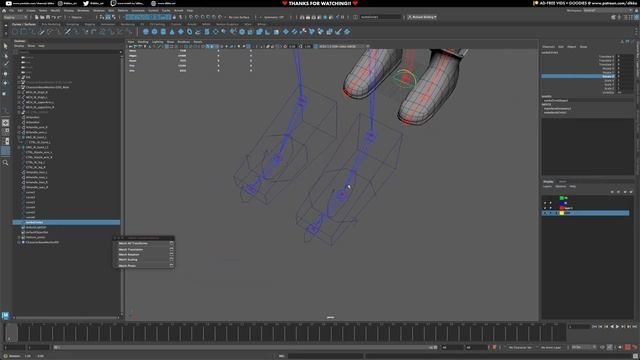Open the viewport color space dropdown
This screenshot has height=360, width=640.
point(343,46)
